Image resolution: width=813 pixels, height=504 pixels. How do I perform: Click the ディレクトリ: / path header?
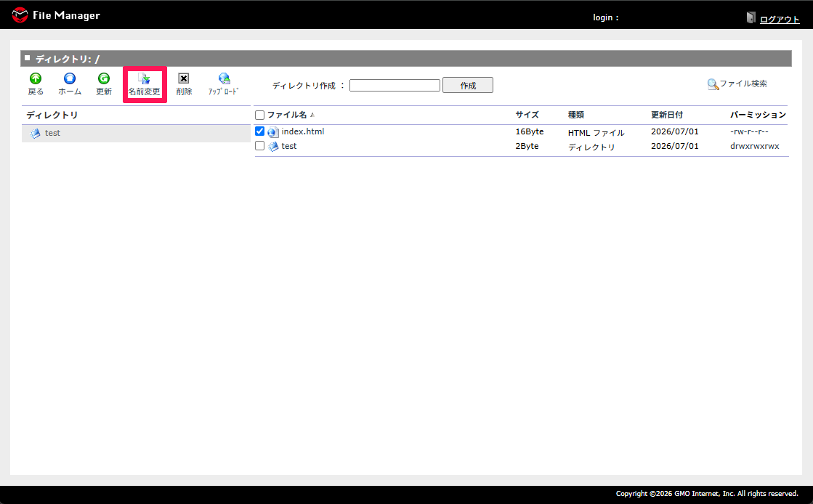pos(68,59)
